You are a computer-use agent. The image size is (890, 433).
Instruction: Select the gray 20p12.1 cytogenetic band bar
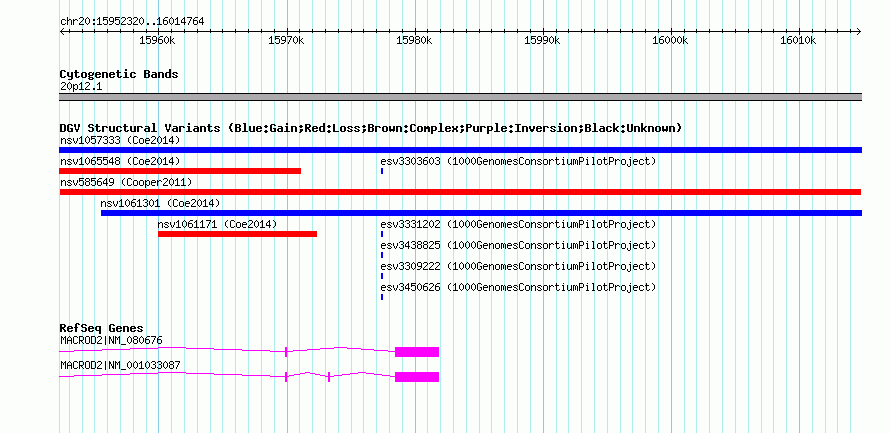tap(460, 98)
